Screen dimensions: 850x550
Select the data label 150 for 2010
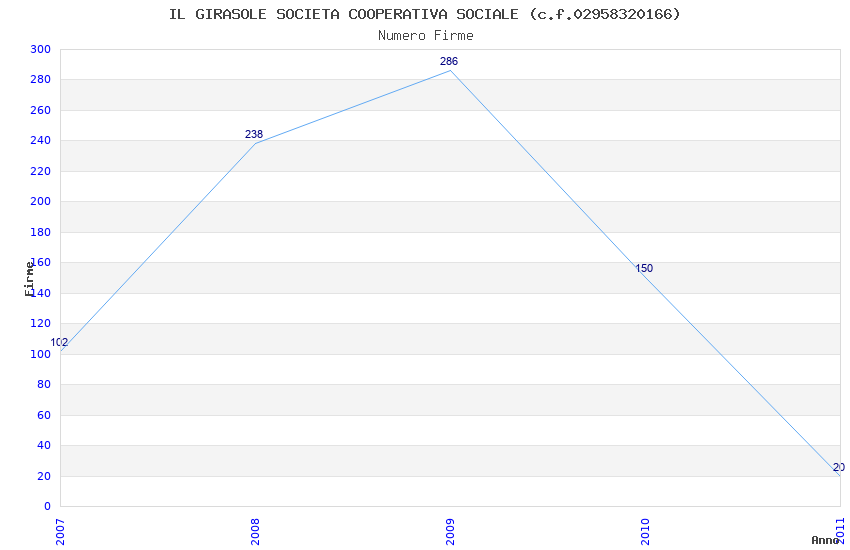pyautogui.click(x=644, y=268)
